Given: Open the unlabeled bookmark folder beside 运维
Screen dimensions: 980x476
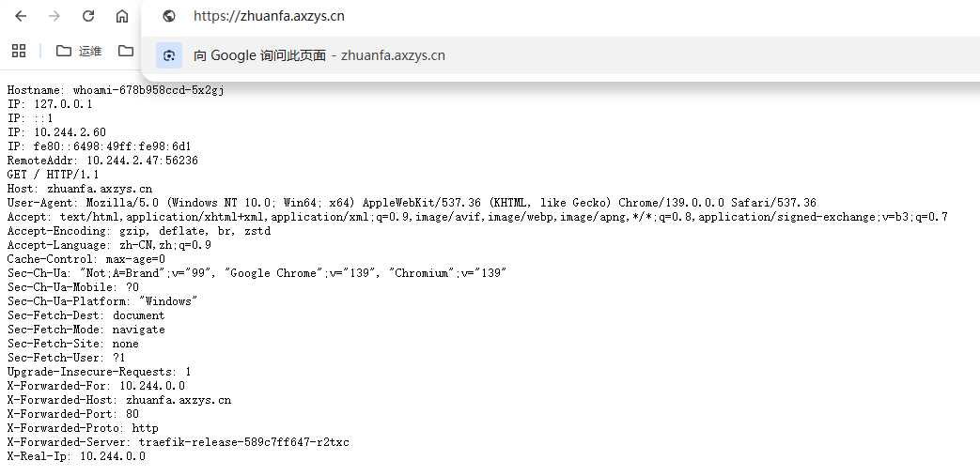Looking at the screenshot, I should [x=126, y=52].
